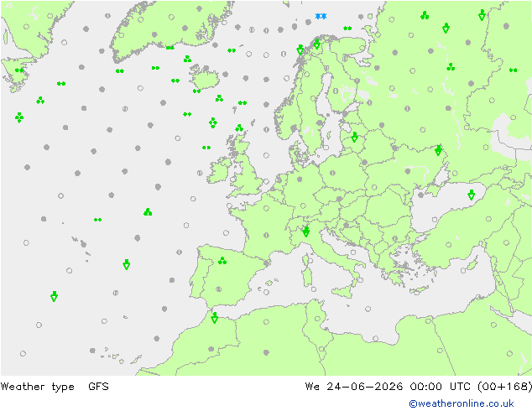
Task: Click the green shower icon near Ukraine's northeastern border
Action: 438,150
